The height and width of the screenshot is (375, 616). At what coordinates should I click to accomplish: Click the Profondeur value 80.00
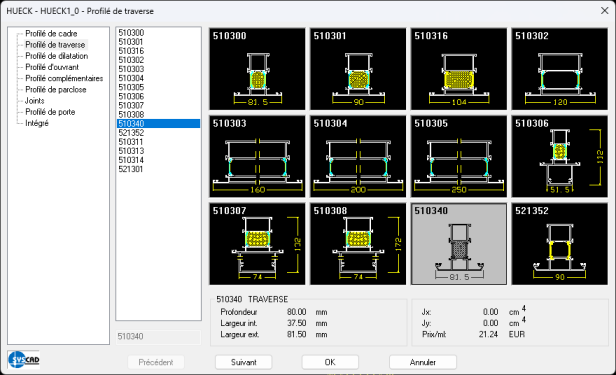tap(296, 312)
